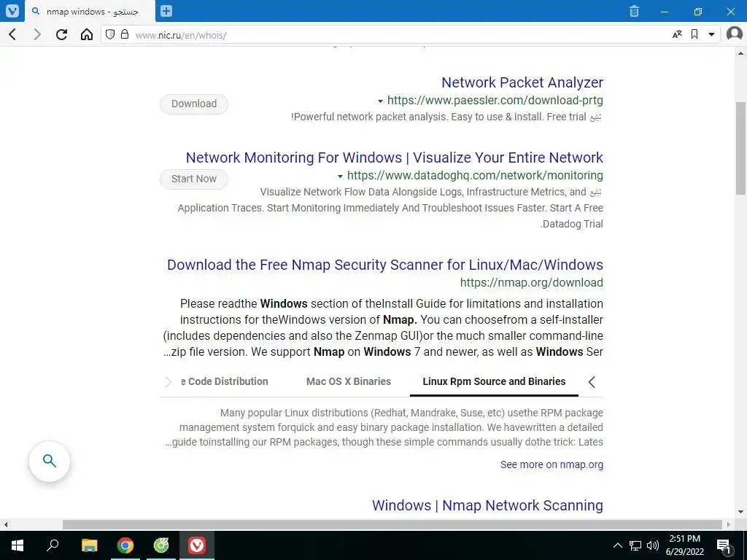This screenshot has width=747, height=560.
Task: Select the Mac OS X Binaries tab
Action: (348, 382)
